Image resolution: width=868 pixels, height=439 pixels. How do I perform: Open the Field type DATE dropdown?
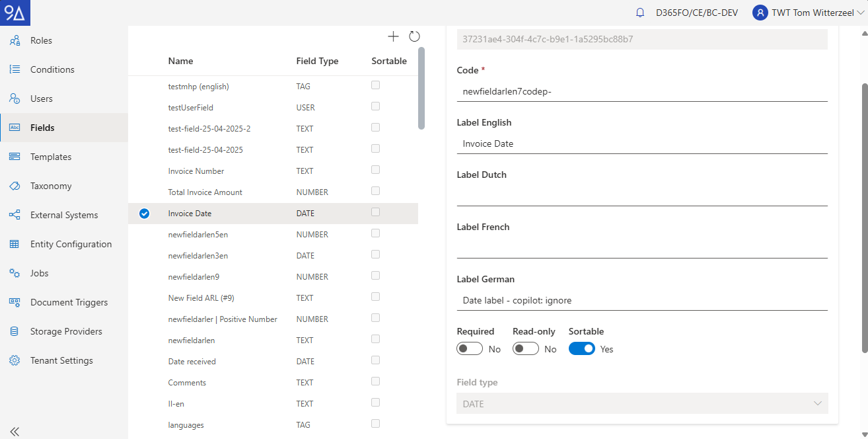click(x=642, y=403)
